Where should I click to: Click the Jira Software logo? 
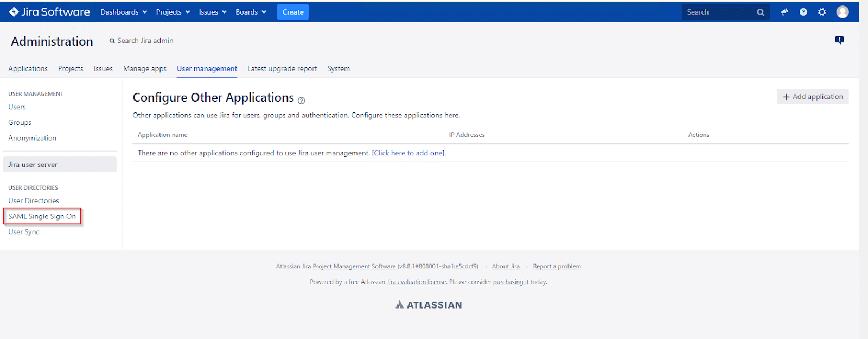(x=49, y=12)
